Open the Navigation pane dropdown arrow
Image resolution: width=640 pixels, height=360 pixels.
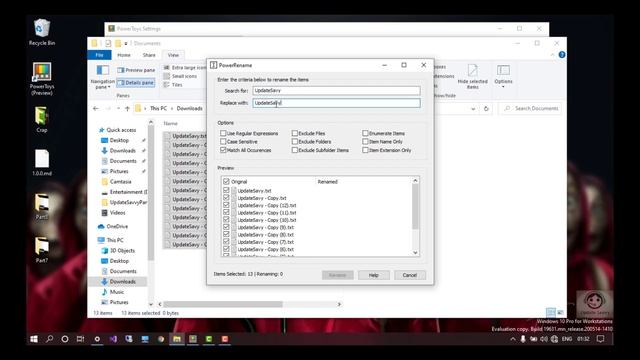click(x=109, y=87)
